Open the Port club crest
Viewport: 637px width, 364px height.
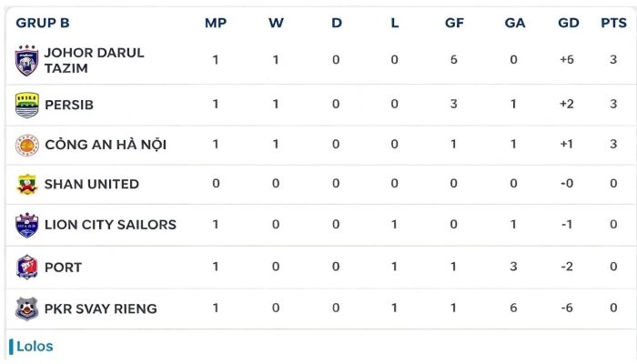tap(26, 267)
